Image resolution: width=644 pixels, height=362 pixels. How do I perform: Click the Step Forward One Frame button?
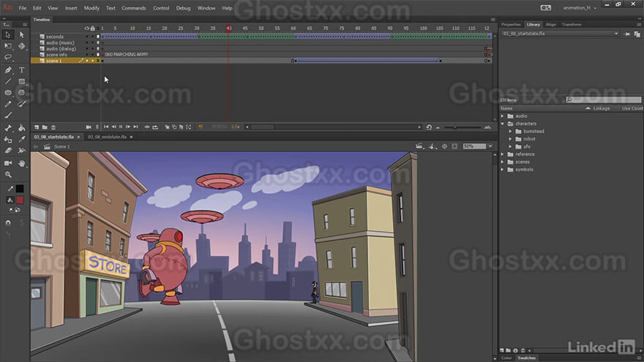pos(128,127)
